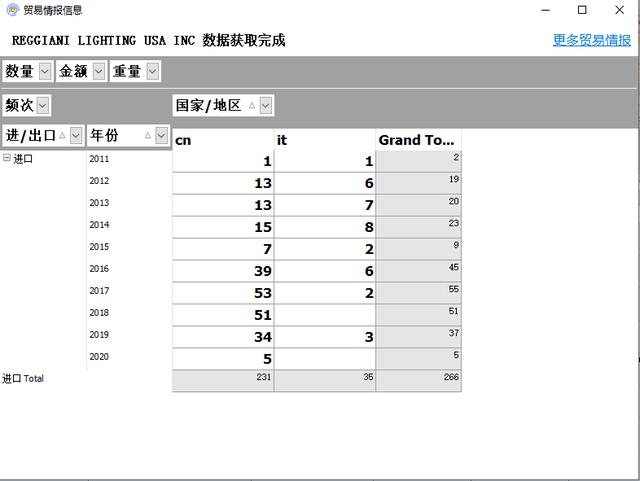
Task: Open the 国家/地区 filter dropdown arrow
Action: pos(266,106)
